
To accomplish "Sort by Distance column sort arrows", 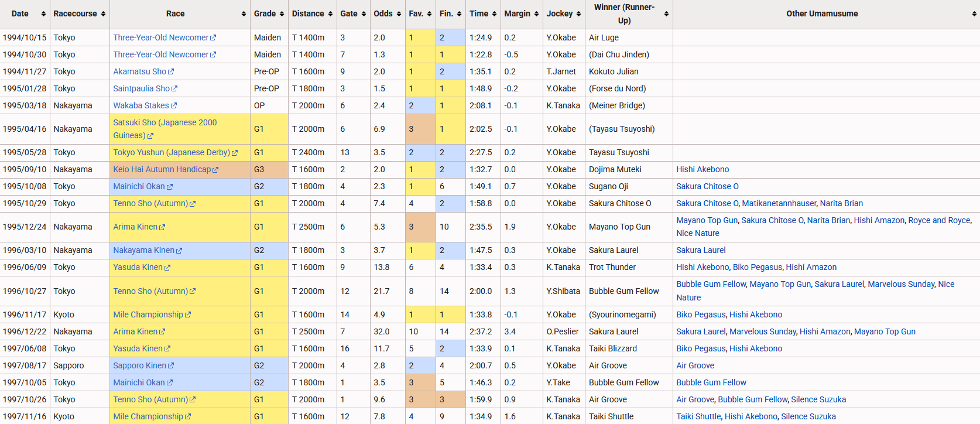I will [330, 14].
